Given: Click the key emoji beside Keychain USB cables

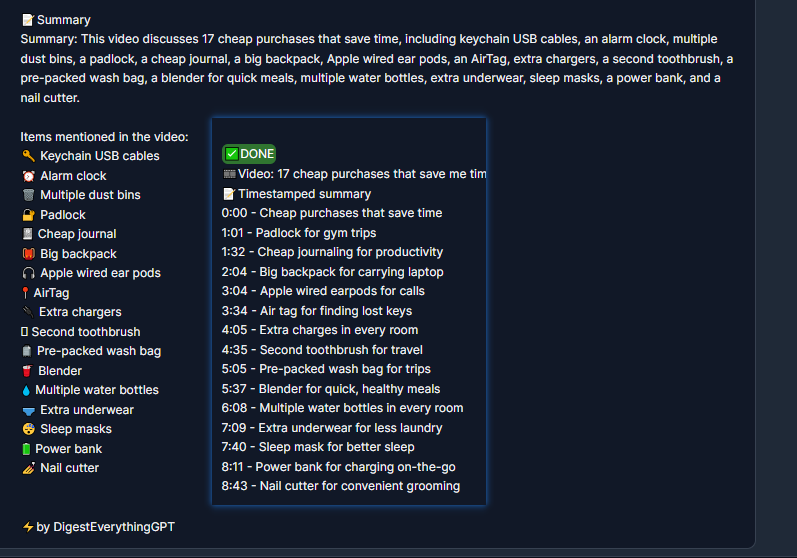Looking at the screenshot, I should coord(28,156).
